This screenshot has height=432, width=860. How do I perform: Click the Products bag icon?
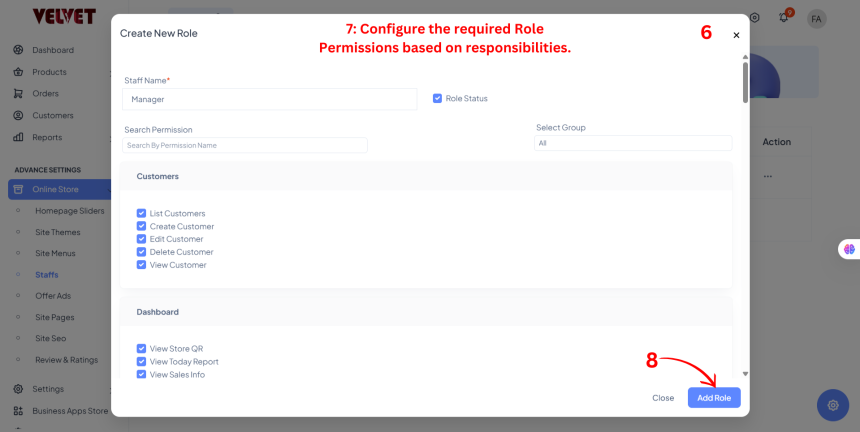tap(18, 72)
